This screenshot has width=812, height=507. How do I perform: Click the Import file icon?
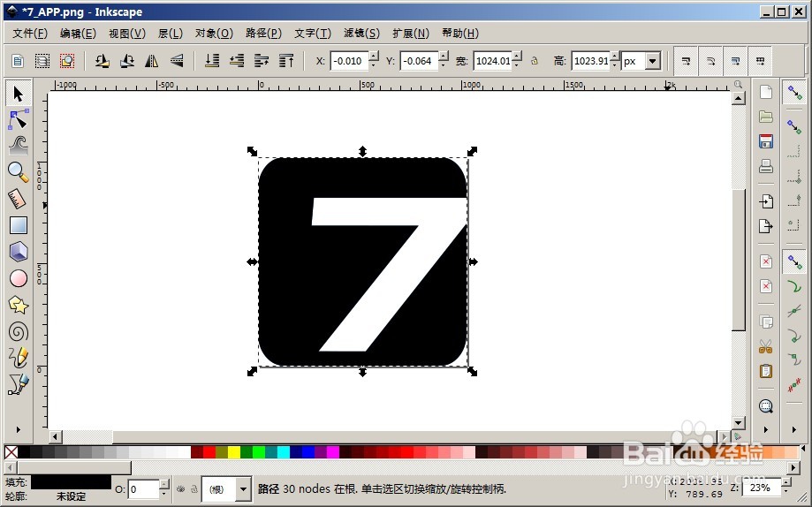point(766,201)
